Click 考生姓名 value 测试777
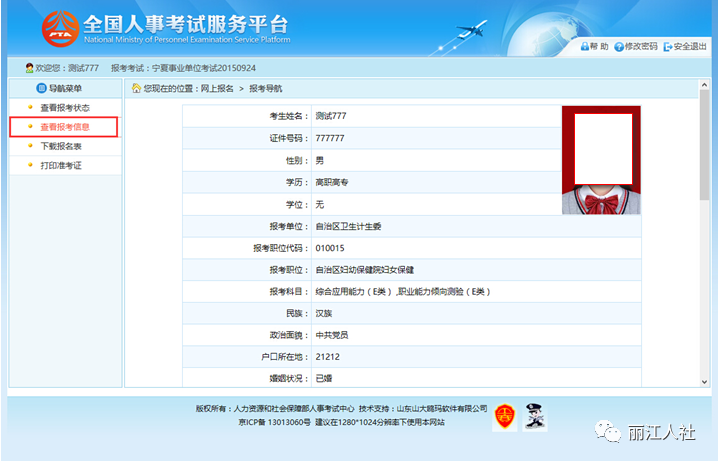Viewport: 718px width, 463px height. [331, 116]
